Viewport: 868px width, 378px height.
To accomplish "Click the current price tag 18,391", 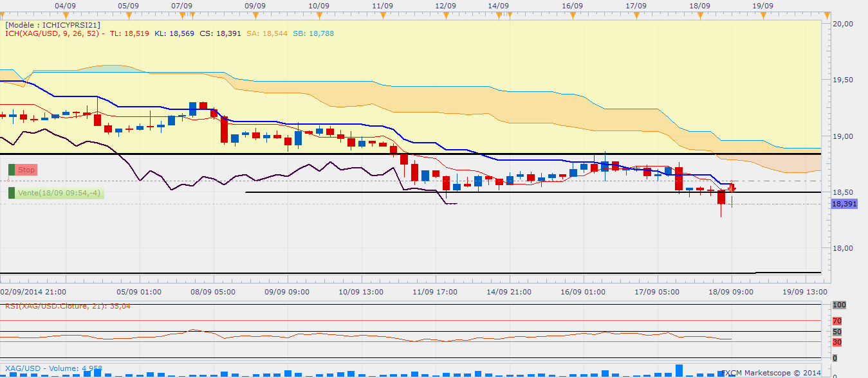I will pyautogui.click(x=844, y=204).
